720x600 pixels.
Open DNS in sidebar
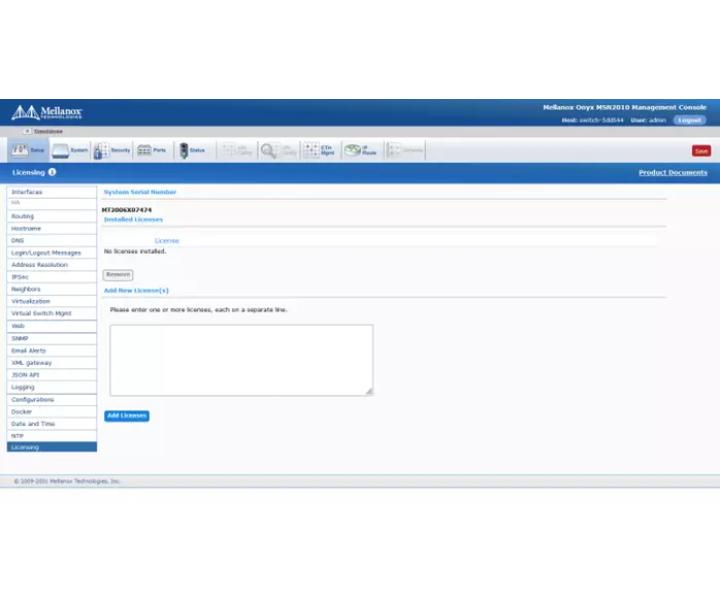52,241
